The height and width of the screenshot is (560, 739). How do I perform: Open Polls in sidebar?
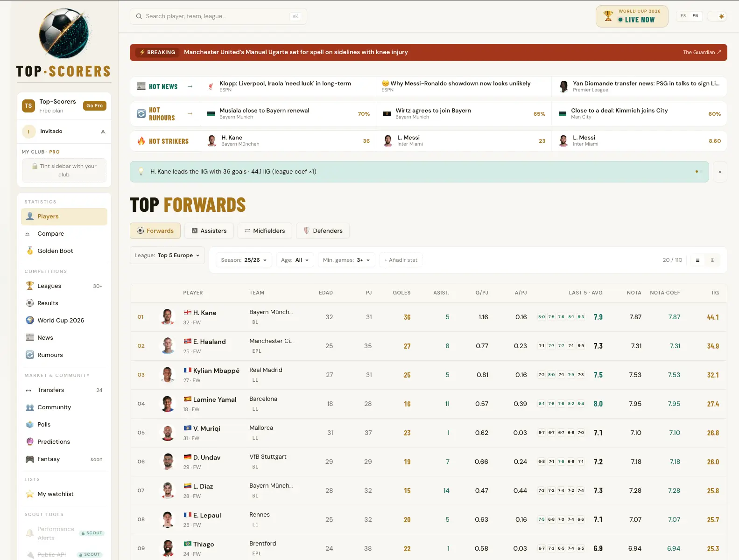[x=64, y=425]
